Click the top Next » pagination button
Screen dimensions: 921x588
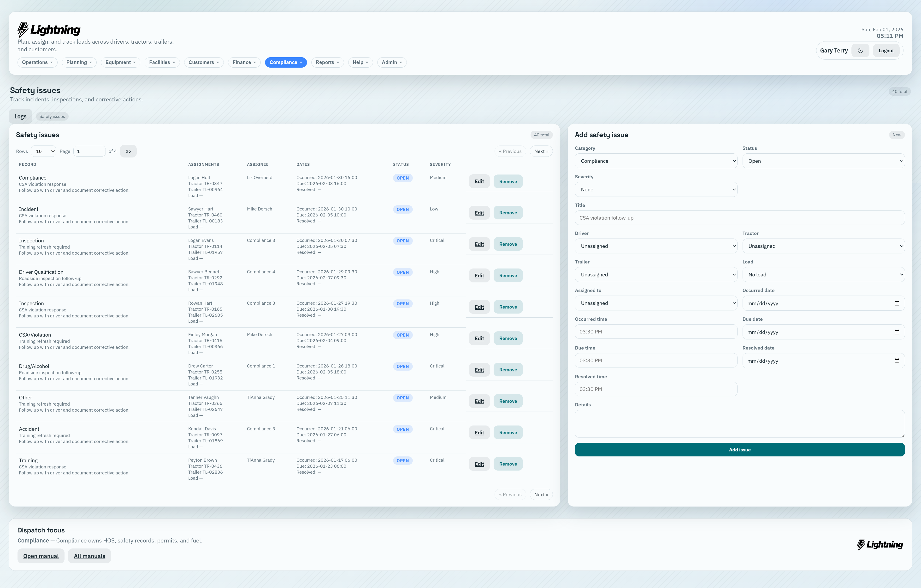(541, 151)
